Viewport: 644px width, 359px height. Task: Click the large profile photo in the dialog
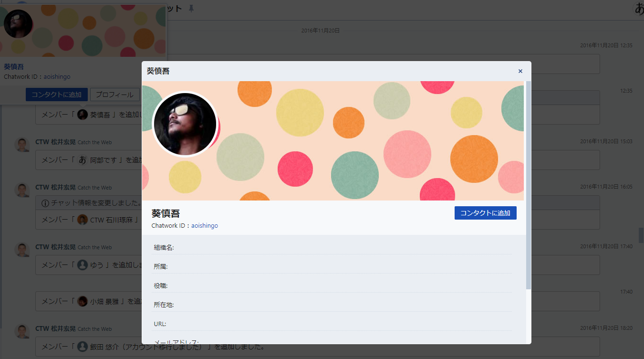185,124
